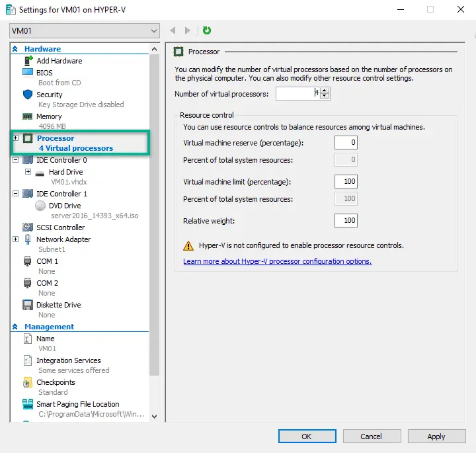
Task: Select the Memory settings item
Action: click(x=49, y=116)
